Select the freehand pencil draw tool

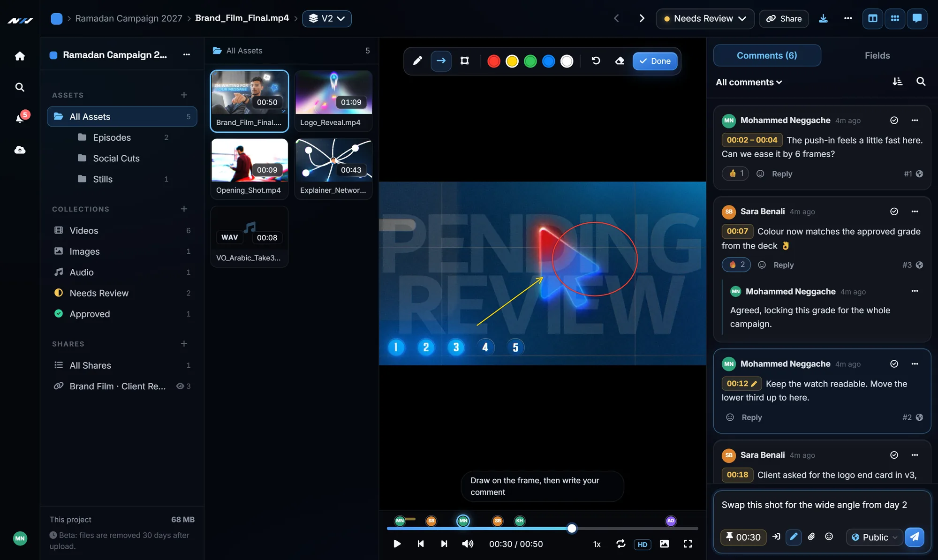(417, 61)
